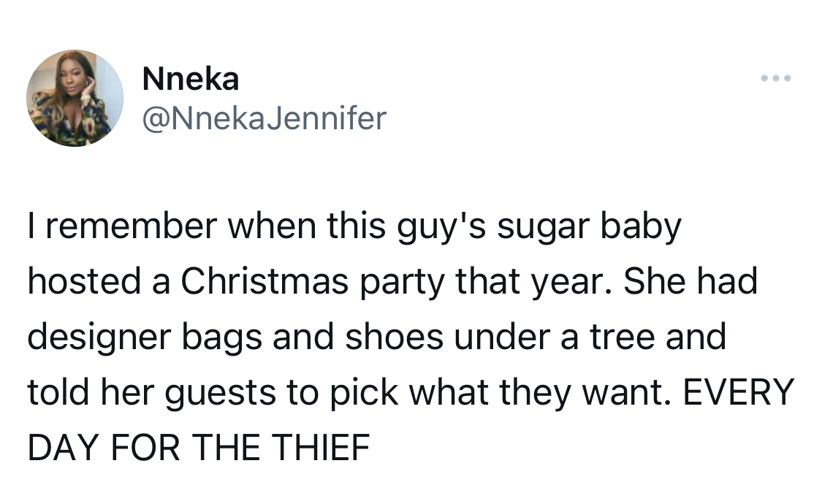Open the three-dot more options menu
Viewport: 822px width, 504px height.
tap(776, 79)
